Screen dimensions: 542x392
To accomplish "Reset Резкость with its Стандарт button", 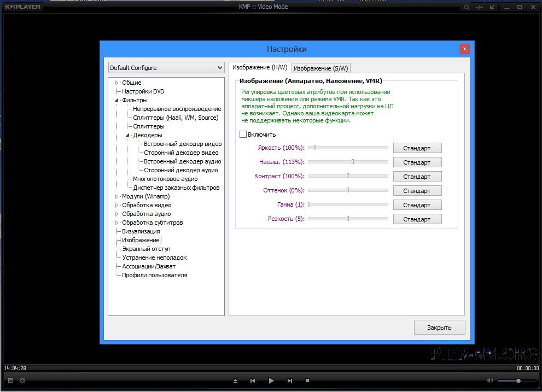I will point(417,219).
